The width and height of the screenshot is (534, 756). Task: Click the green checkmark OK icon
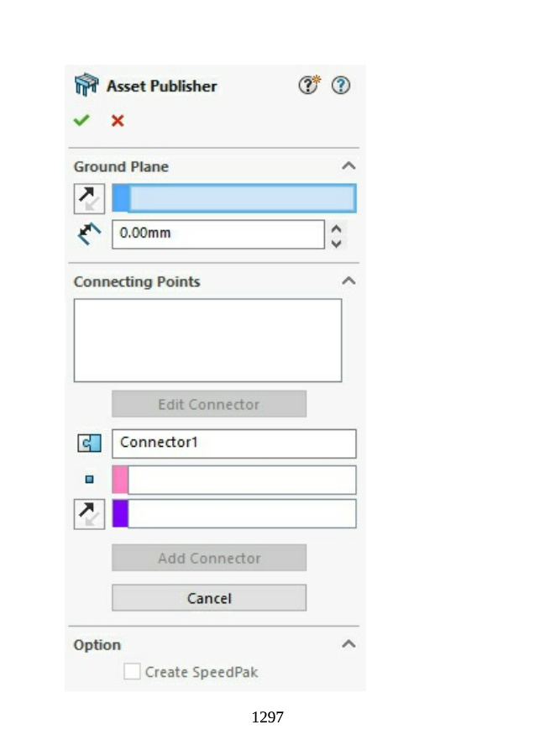pos(81,120)
